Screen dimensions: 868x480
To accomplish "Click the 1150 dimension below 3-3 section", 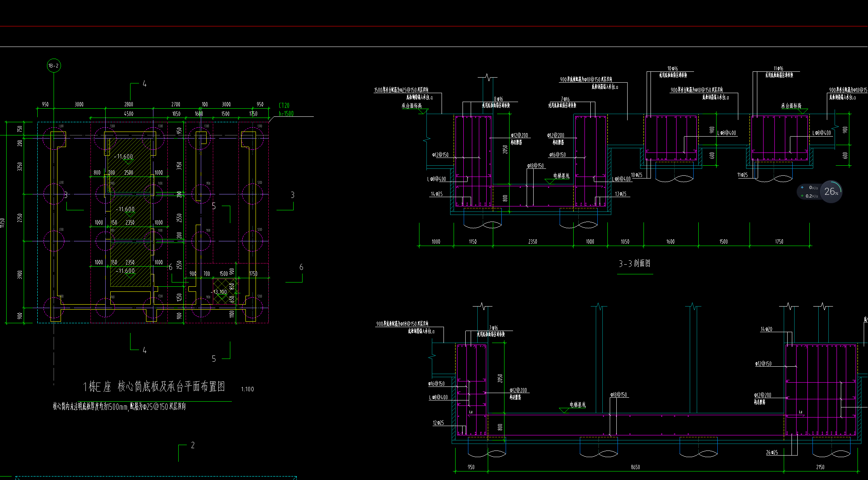I will tap(473, 242).
